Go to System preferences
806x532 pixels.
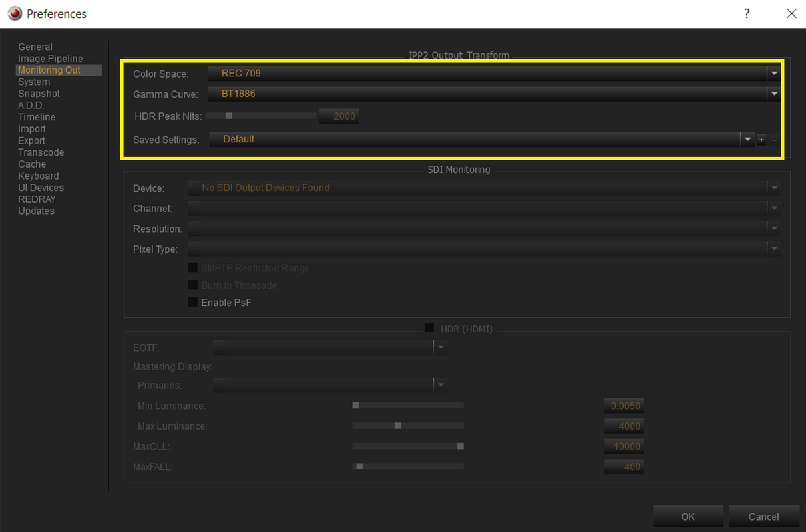pos(34,82)
